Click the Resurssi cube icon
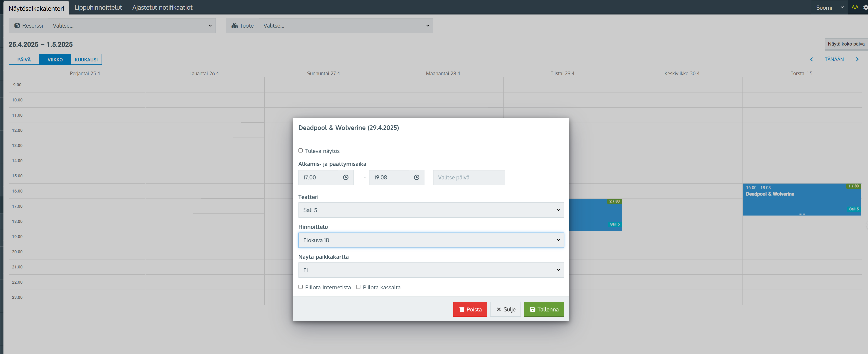 (17, 26)
